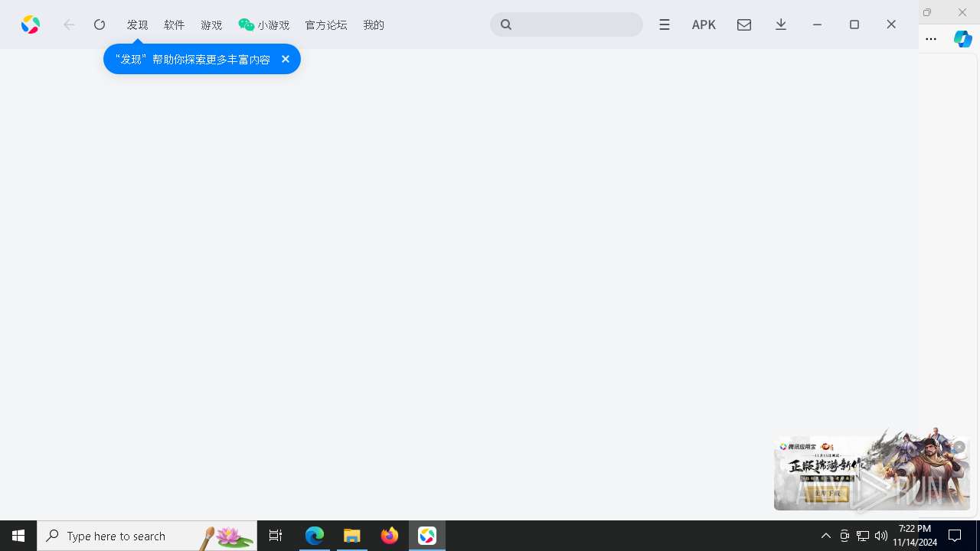Open the 官方论坛 tab
Viewport: 980px width, 551px height.
[326, 24]
